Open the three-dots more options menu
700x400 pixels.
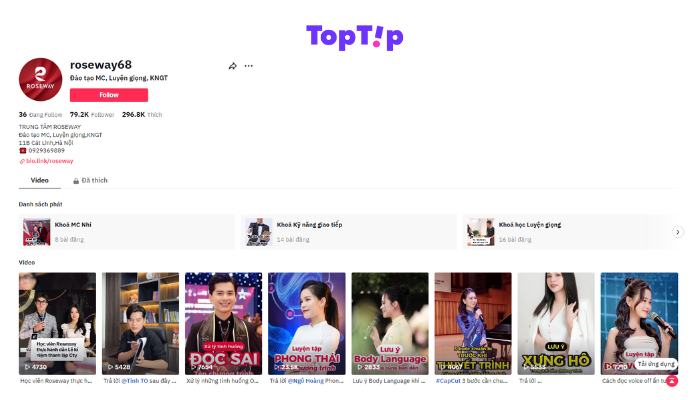(x=249, y=66)
